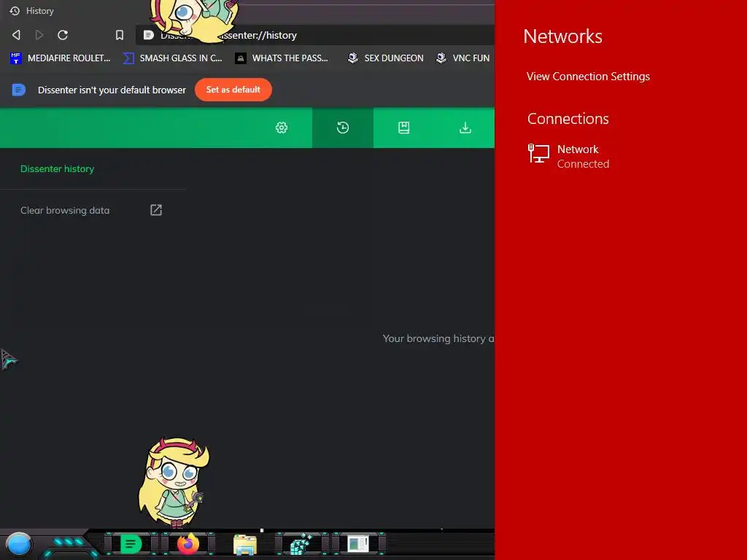
Task: Click the blue Start orb
Action: click(19, 544)
